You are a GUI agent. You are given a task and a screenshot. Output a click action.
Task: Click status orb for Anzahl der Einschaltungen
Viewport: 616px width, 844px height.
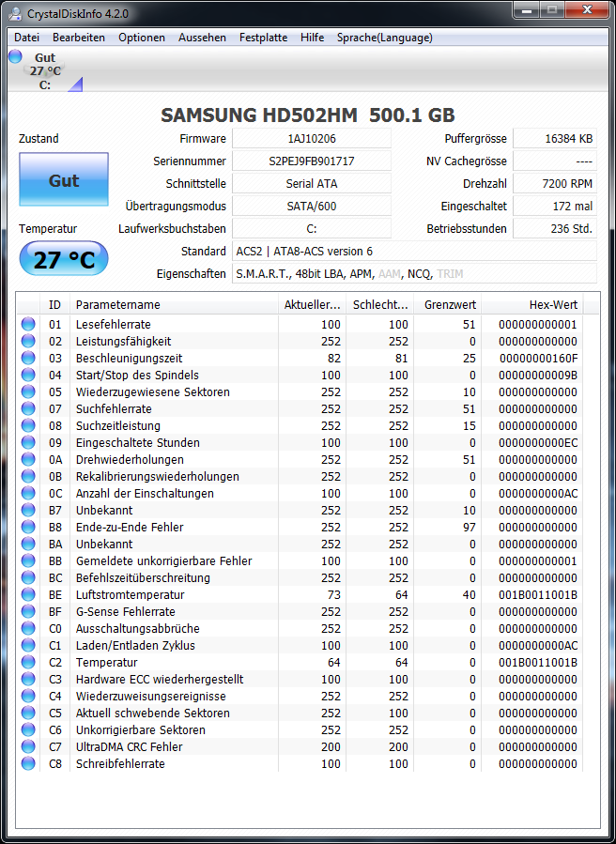(28, 493)
